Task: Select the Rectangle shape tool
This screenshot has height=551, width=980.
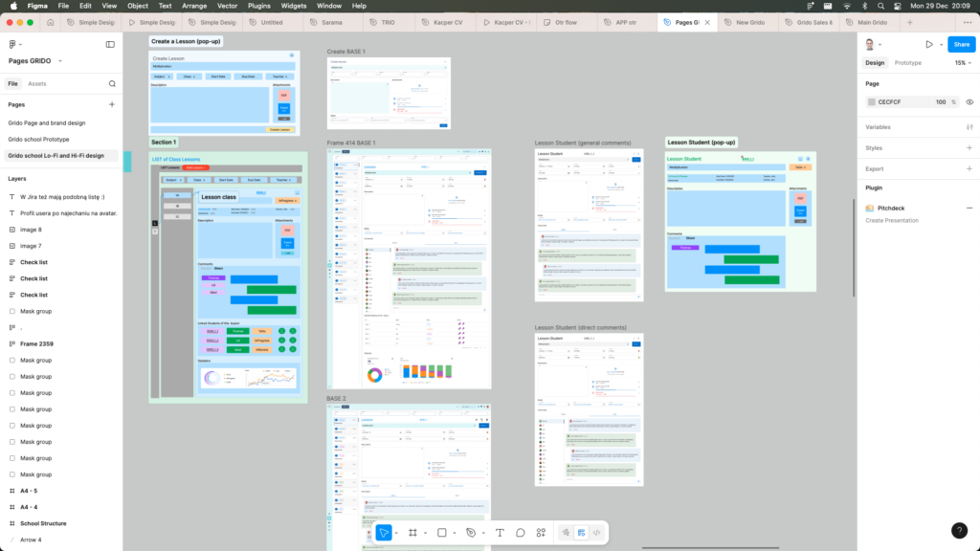Action: click(x=441, y=533)
